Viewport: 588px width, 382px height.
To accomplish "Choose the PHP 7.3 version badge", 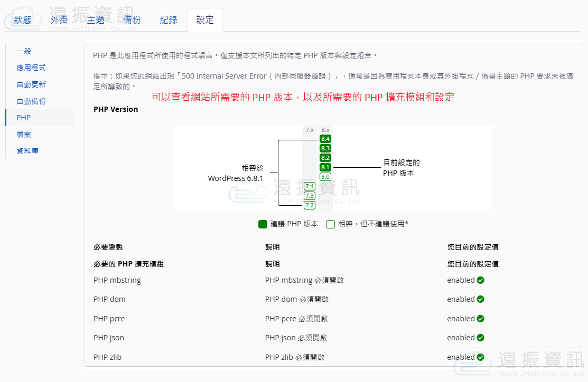I will click(310, 196).
